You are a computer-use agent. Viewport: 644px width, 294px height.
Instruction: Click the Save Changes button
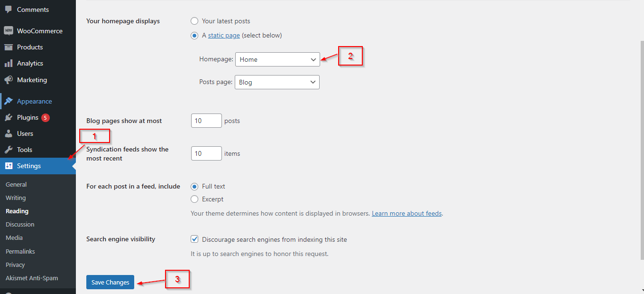[110, 282]
